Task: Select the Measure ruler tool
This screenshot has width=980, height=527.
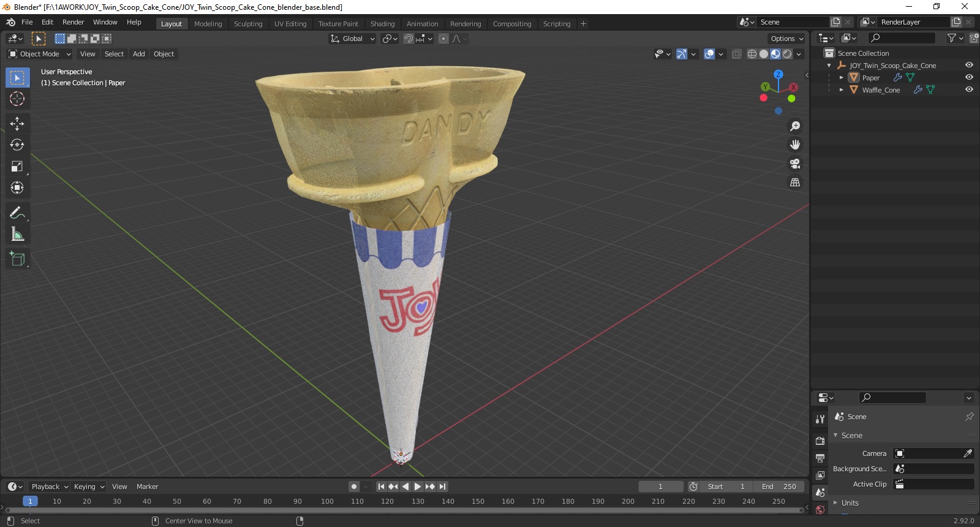Action: (x=17, y=234)
